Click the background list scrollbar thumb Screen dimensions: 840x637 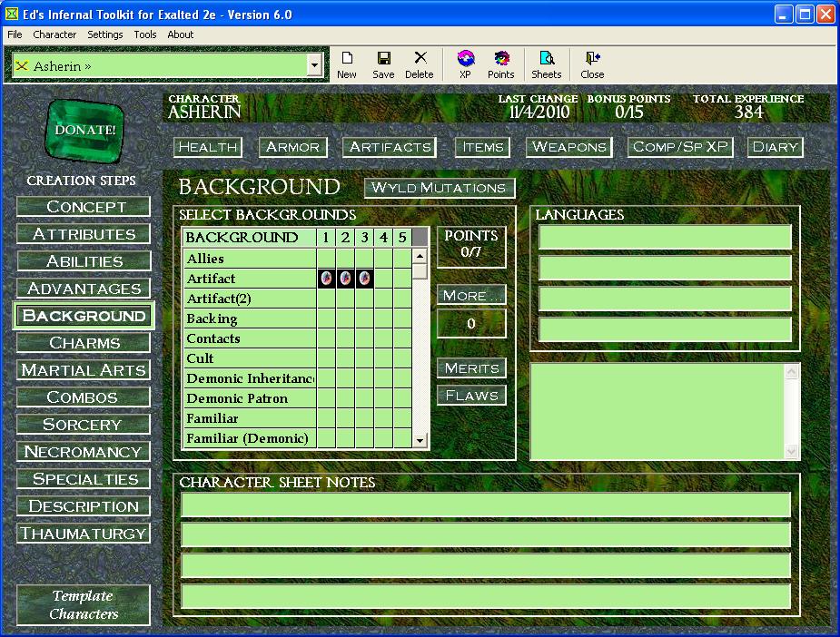coord(420,271)
